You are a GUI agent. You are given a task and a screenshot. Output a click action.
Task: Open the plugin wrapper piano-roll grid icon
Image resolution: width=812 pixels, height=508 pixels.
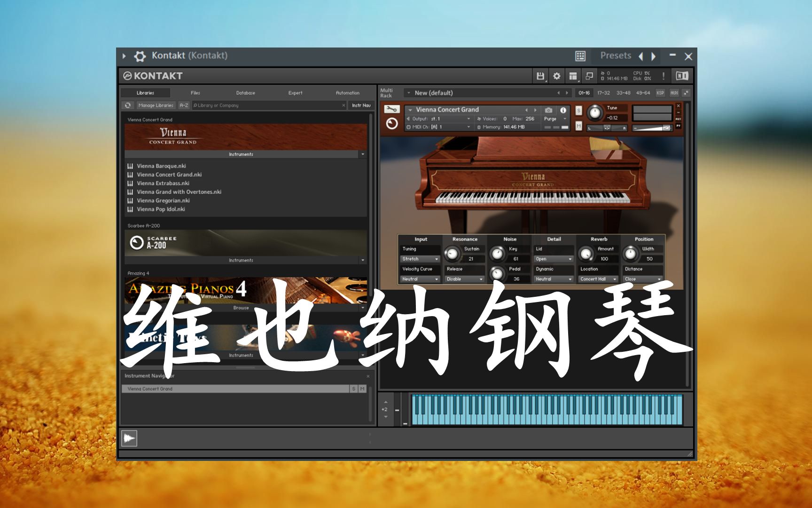[580, 56]
